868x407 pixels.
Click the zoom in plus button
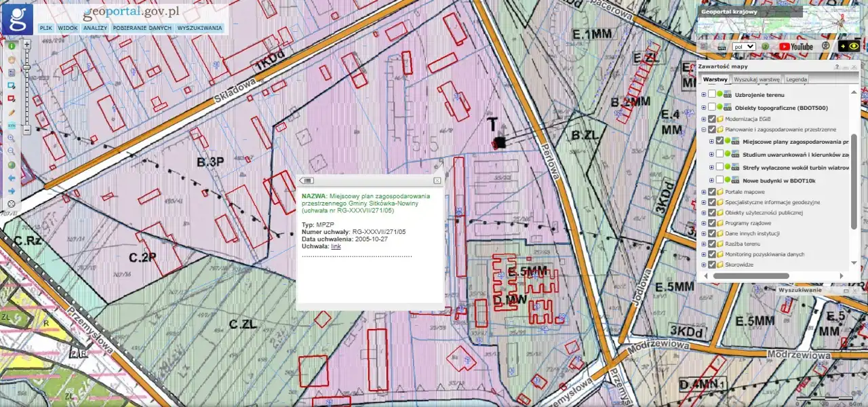[27, 45]
